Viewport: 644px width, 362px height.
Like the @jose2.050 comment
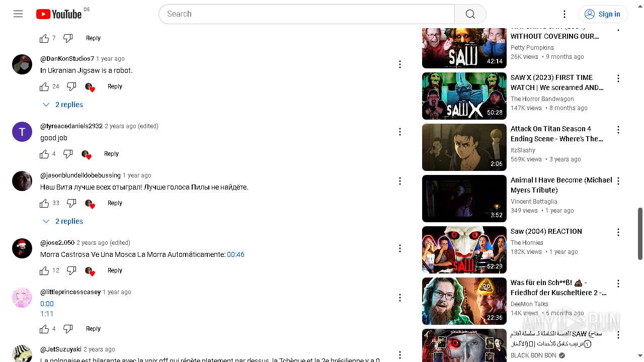[x=44, y=270]
